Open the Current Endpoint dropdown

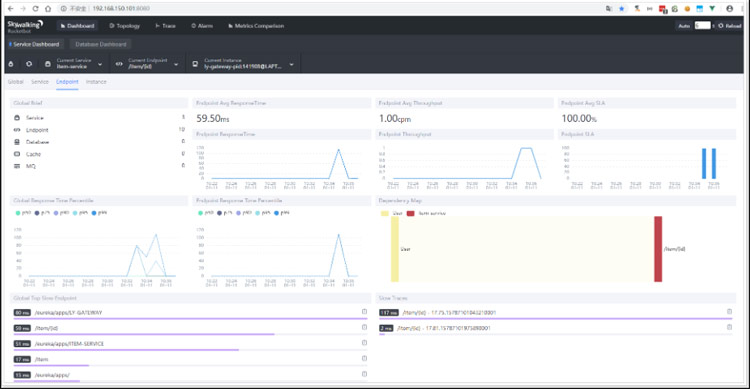tap(147, 64)
